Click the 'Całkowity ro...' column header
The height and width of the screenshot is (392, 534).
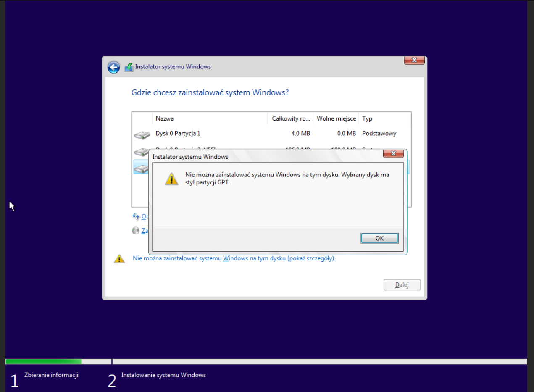(290, 118)
